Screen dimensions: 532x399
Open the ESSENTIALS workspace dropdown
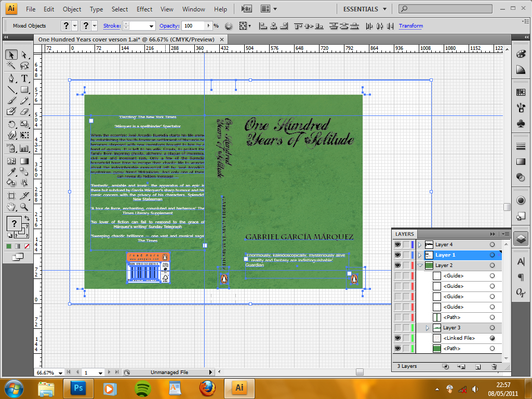point(365,9)
